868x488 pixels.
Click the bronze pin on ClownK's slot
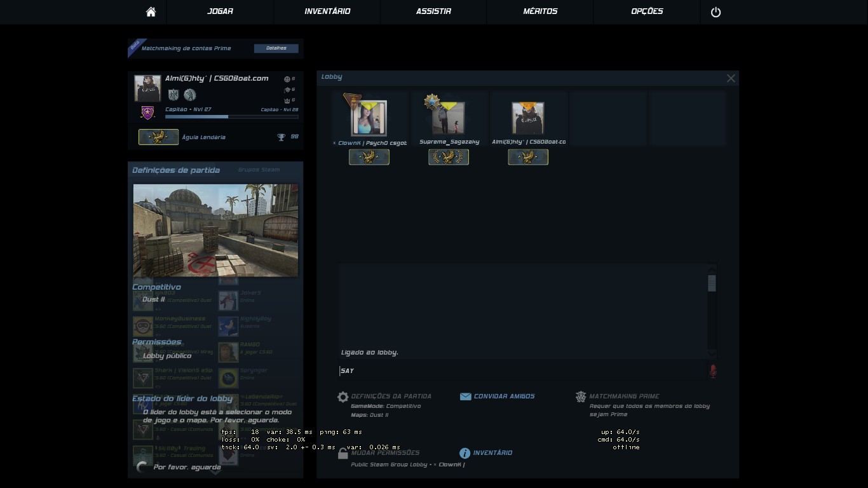point(351,100)
